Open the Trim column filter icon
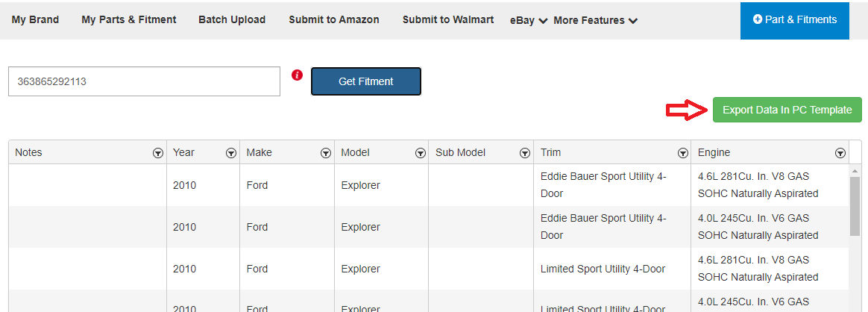Image resolution: width=868 pixels, height=312 pixels. coord(683,154)
